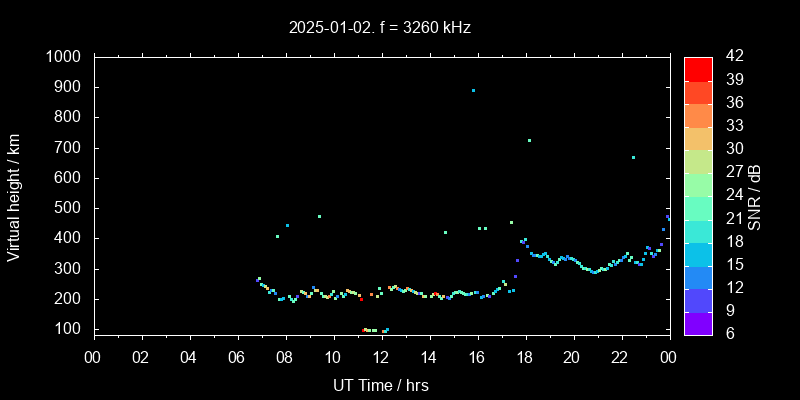This screenshot has height=400, width=800.
Task: Select the violet bottom colorbar swatch
Action: coord(698,322)
